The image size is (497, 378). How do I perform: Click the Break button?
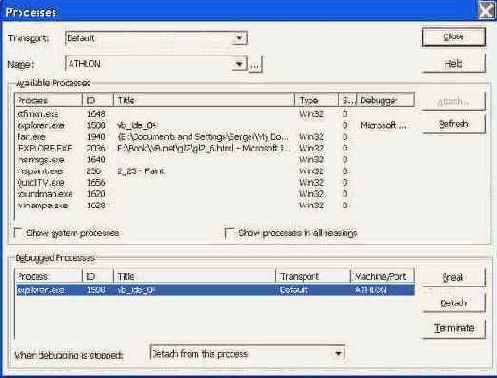pos(454,277)
